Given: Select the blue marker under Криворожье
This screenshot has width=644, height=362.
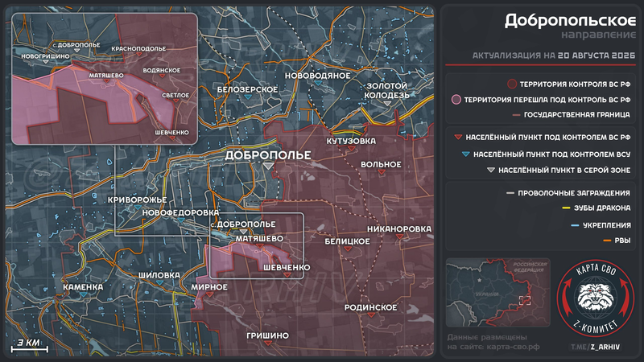Looking at the screenshot, I should [x=138, y=208].
